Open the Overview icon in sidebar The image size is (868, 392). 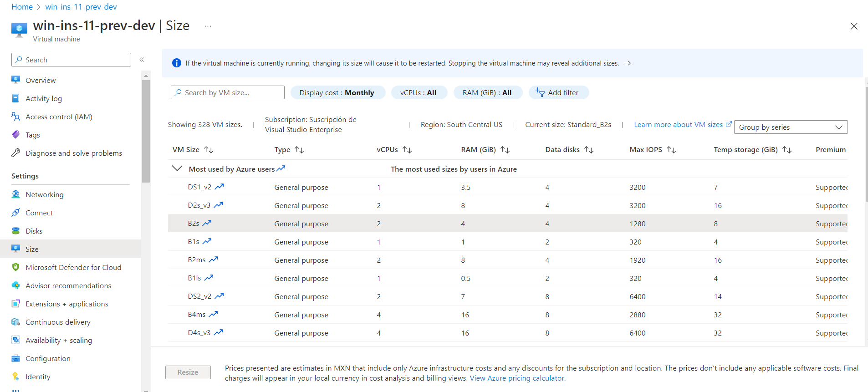click(x=16, y=80)
